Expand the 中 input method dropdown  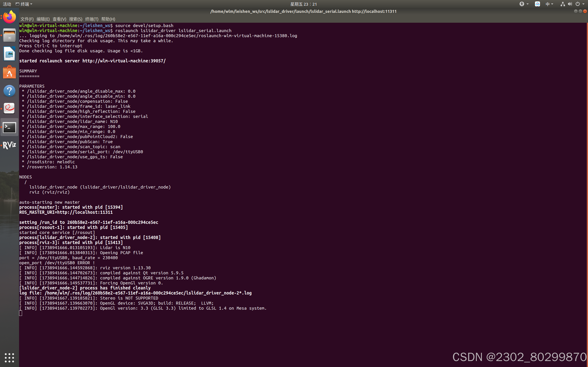[x=549, y=4]
